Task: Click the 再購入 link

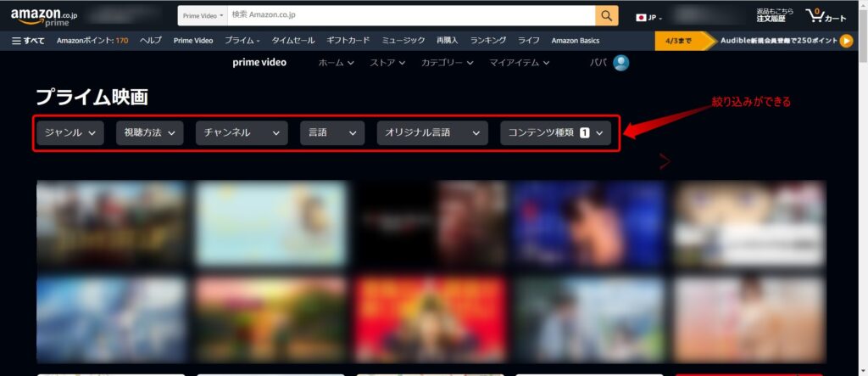Action: click(x=448, y=41)
